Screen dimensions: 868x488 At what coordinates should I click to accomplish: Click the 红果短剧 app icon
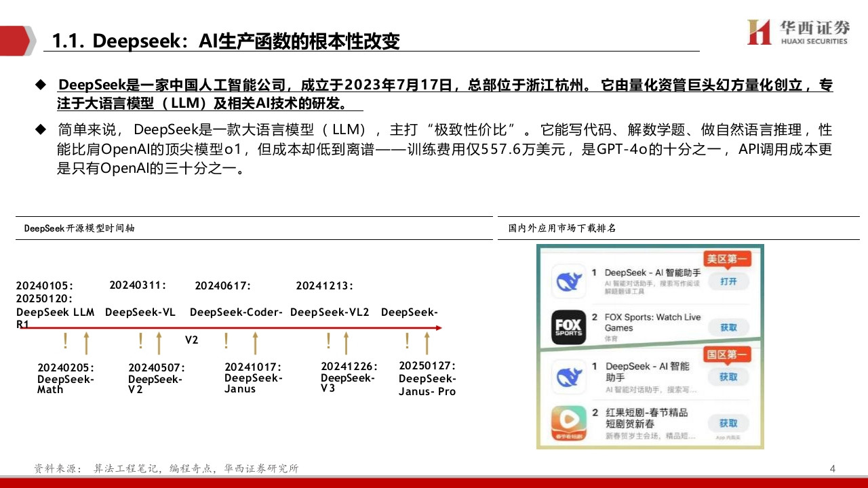coord(569,423)
